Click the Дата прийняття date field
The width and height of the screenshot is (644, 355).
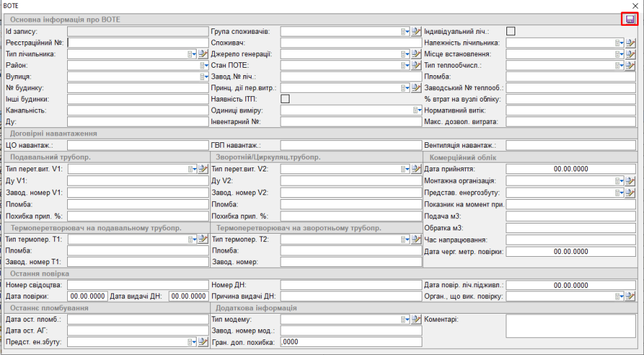pos(570,169)
